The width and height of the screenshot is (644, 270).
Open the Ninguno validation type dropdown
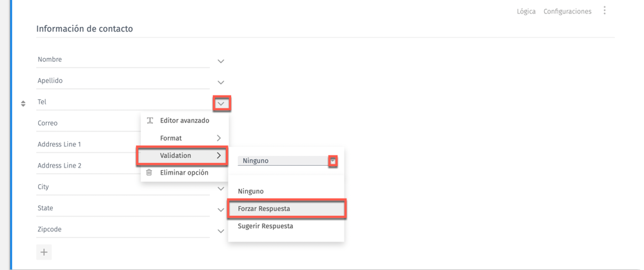[332, 161]
